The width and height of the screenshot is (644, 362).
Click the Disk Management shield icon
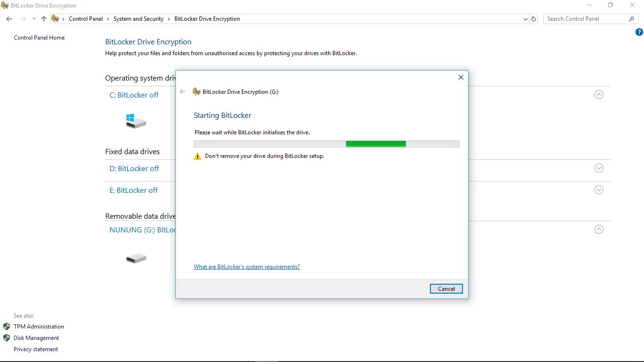(x=7, y=338)
